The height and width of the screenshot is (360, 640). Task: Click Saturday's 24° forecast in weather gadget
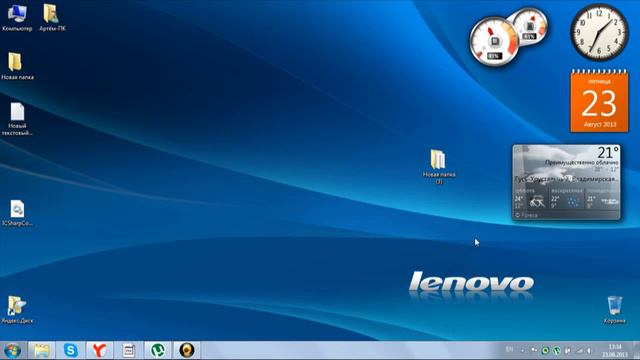coord(519,199)
